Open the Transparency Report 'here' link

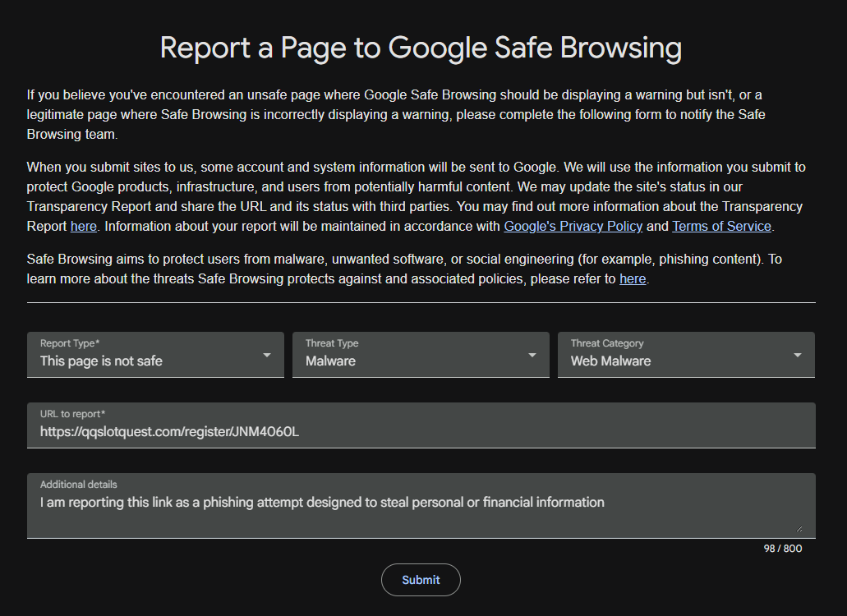tap(84, 226)
